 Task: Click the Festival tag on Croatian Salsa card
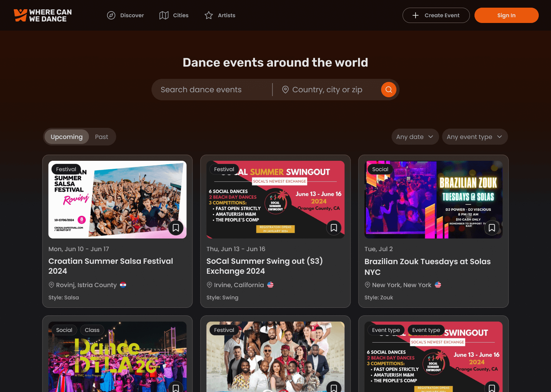pos(66,169)
